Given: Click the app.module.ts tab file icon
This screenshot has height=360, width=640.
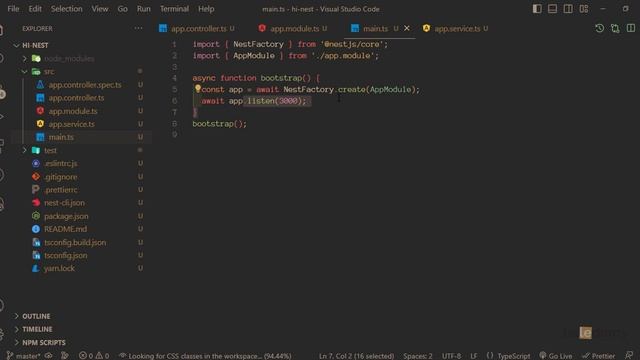Looking at the screenshot, I should coord(262,28).
